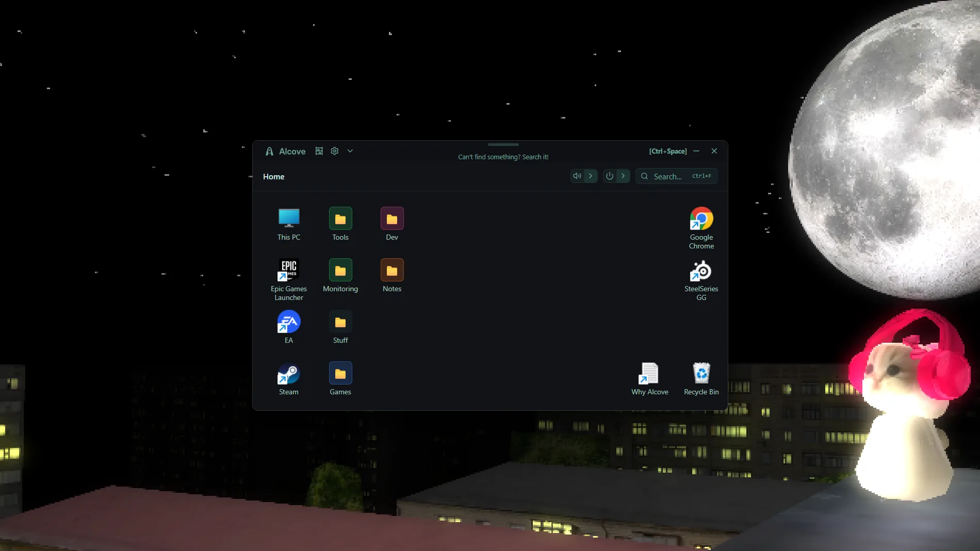Viewport: 980px width, 551px height.
Task: Open the Stuff folder
Action: click(340, 327)
